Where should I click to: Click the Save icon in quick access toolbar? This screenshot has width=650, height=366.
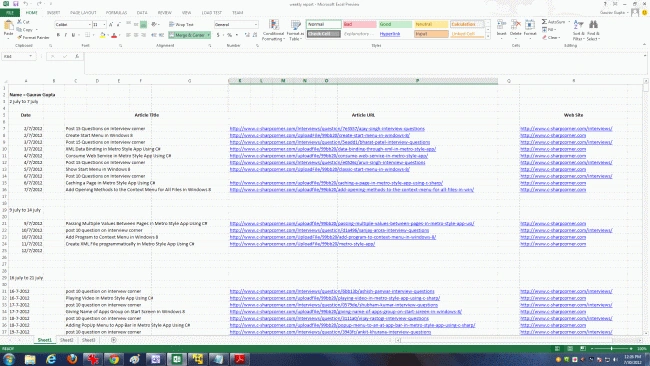[16, 4]
